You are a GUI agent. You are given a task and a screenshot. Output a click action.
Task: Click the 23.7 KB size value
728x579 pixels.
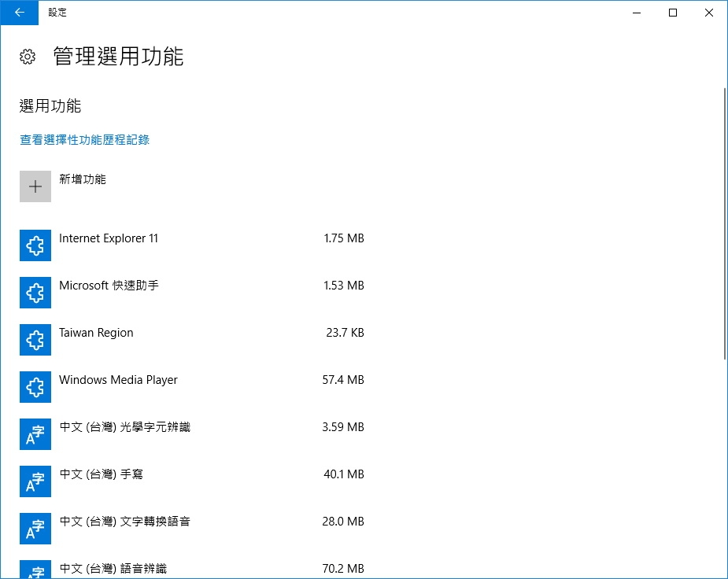pos(345,333)
